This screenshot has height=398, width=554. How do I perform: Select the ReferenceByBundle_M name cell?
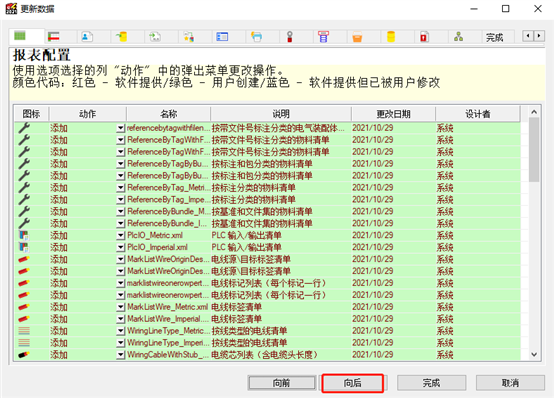point(168,211)
